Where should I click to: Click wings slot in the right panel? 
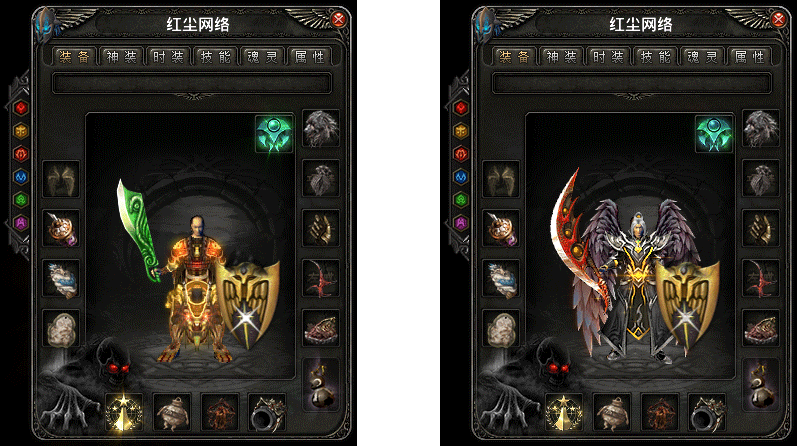point(501,179)
